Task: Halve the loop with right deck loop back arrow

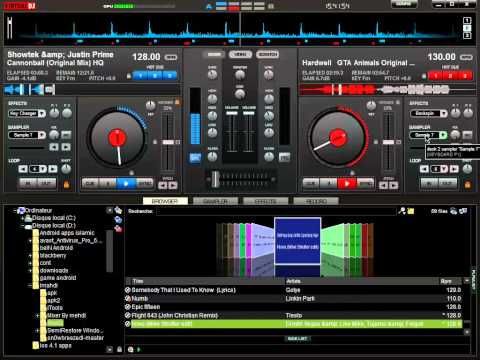Action: pyautogui.click(x=424, y=169)
